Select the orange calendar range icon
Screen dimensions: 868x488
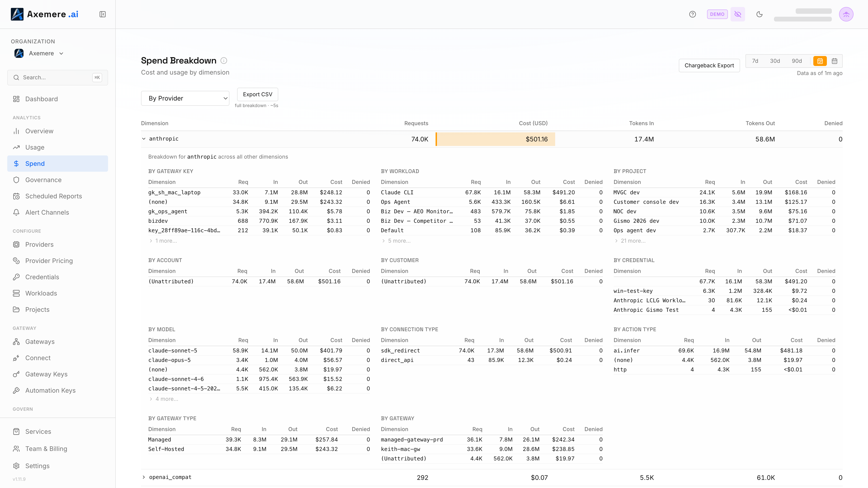pyautogui.click(x=820, y=61)
